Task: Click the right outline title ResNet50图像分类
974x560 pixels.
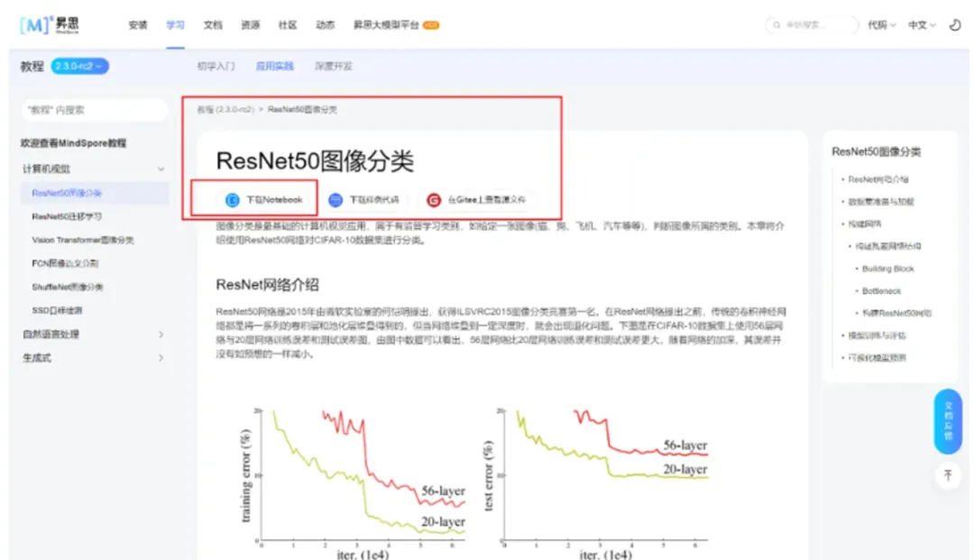Action: (x=876, y=151)
